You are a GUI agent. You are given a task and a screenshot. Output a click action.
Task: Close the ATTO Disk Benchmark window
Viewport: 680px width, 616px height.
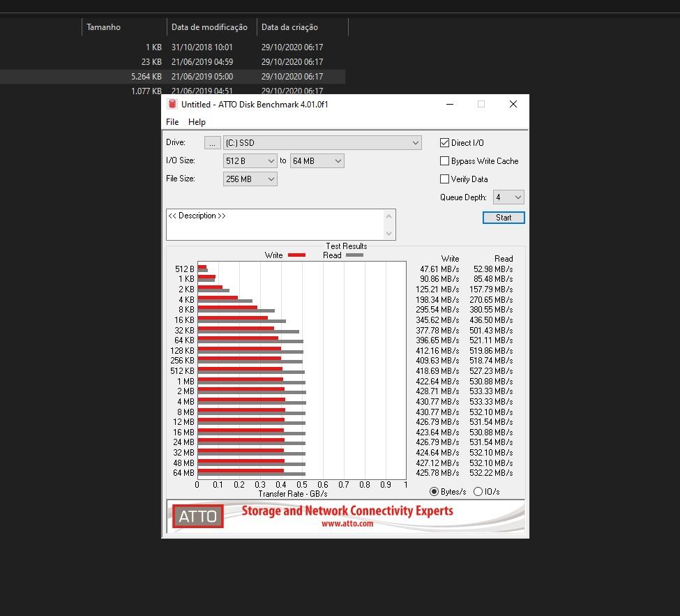coord(513,104)
